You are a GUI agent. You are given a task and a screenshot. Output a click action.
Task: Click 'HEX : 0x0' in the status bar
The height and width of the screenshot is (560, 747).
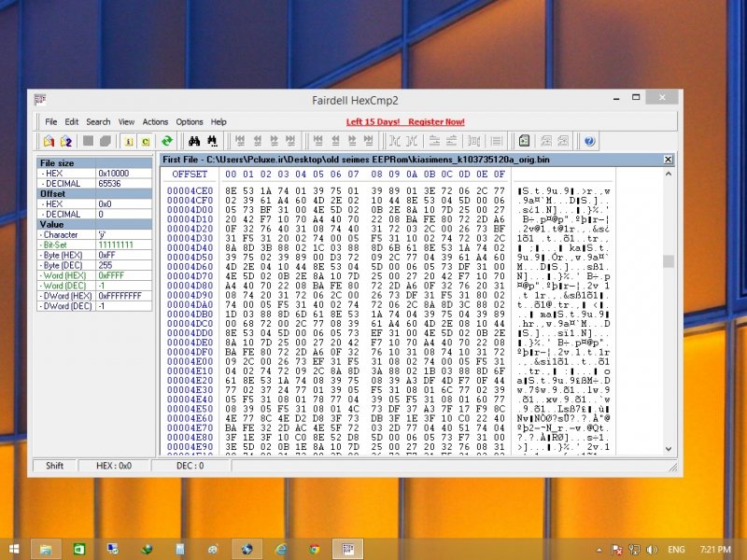[114, 466]
